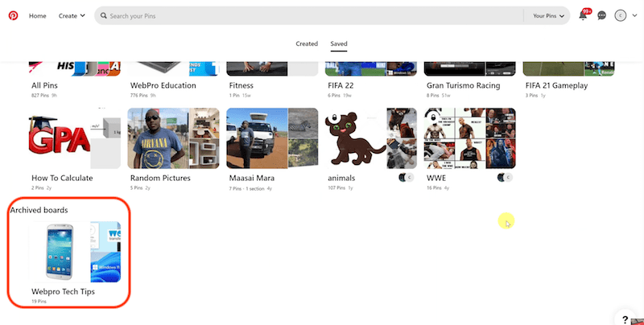Click the help question mark icon
644x325 pixels.
(625, 319)
